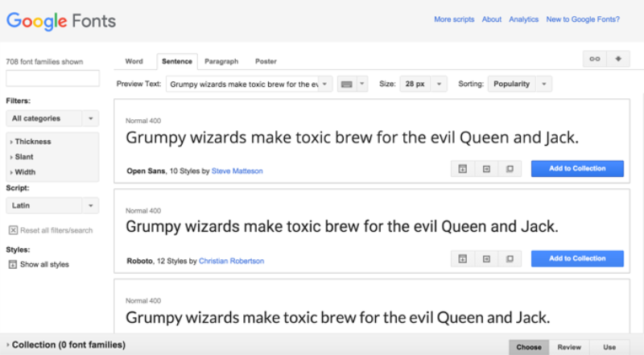The width and height of the screenshot is (644, 355).
Task: Open the Sorting Popularity dropdown
Action: 519,84
